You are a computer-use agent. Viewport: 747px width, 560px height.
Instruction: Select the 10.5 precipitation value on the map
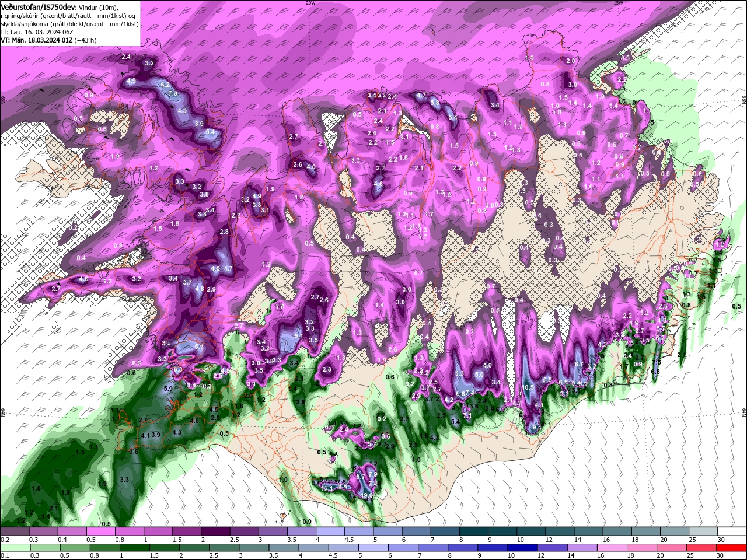(529, 387)
